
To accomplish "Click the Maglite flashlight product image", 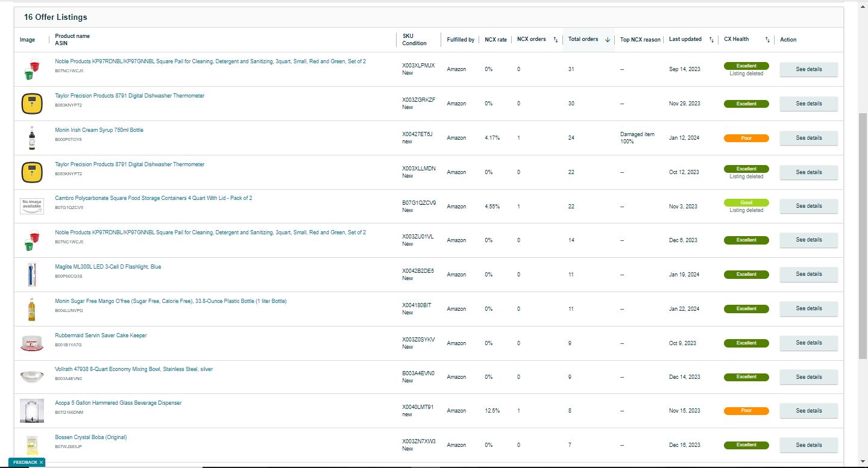I will (x=31, y=275).
